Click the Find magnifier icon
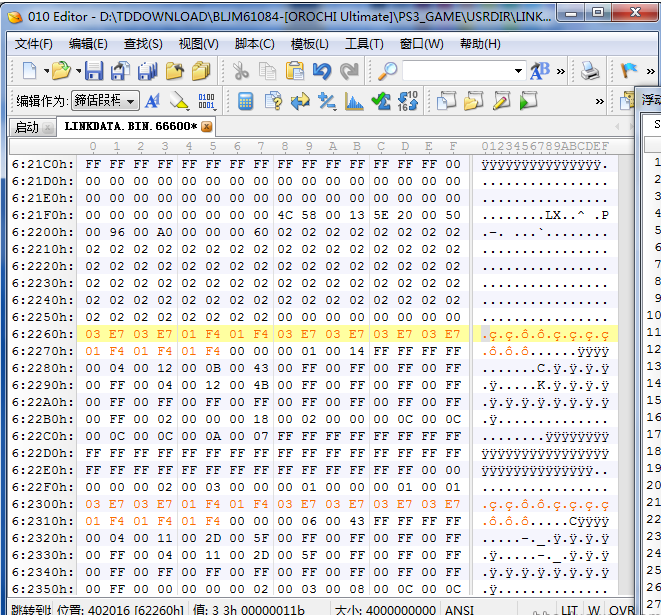 387,71
